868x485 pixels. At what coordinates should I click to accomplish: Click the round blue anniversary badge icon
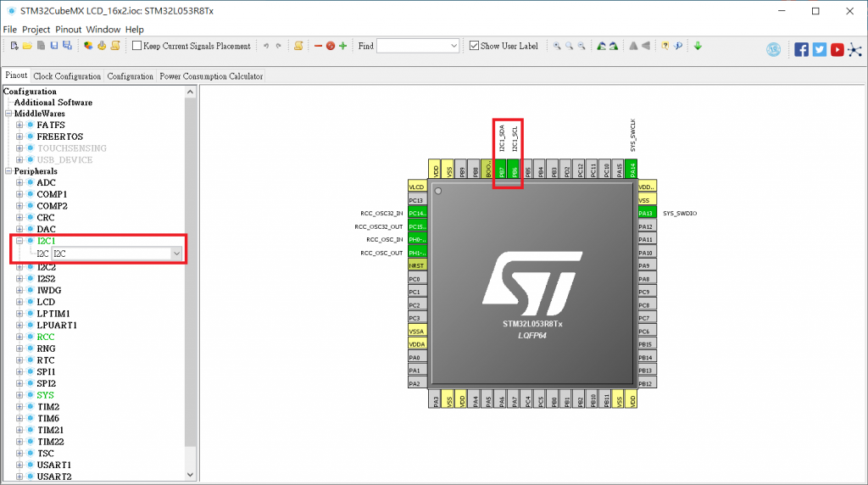tap(773, 49)
